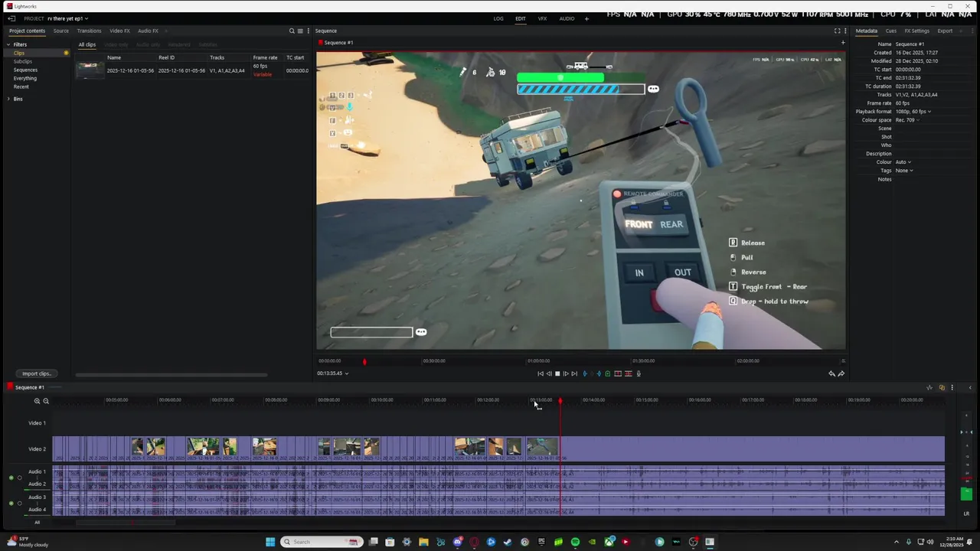This screenshot has height=551, width=980.
Task: Select the 2025-12-16 clip thumbnail
Action: click(90, 70)
